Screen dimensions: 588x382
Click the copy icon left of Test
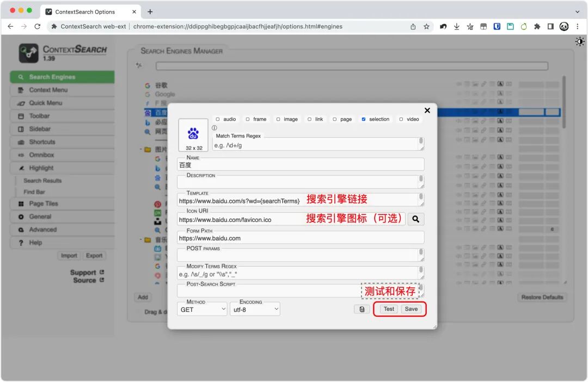(x=362, y=309)
